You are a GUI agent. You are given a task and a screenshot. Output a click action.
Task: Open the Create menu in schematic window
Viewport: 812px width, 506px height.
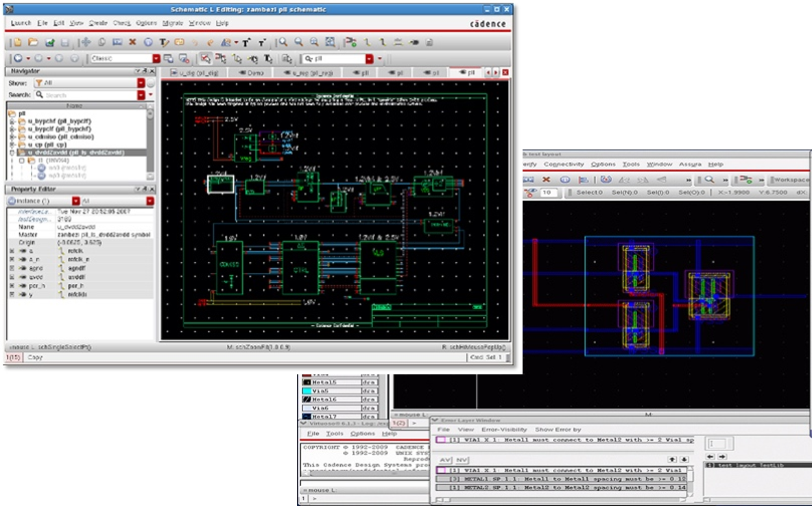98,23
